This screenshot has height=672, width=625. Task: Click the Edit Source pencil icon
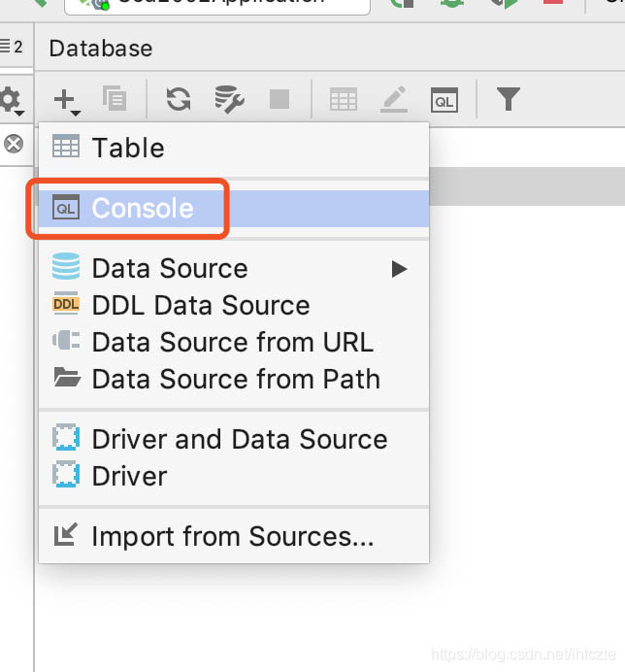click(393, 99)
